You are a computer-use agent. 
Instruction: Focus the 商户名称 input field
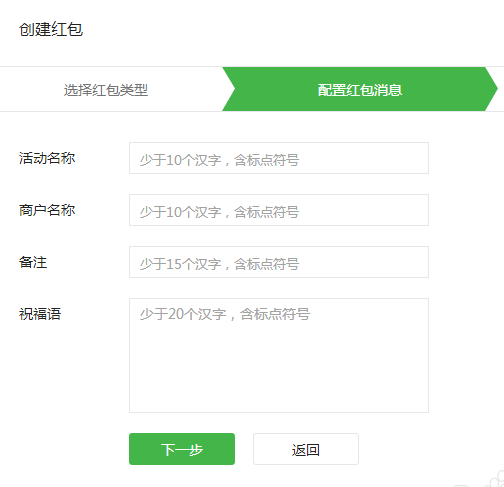[279, 210]
